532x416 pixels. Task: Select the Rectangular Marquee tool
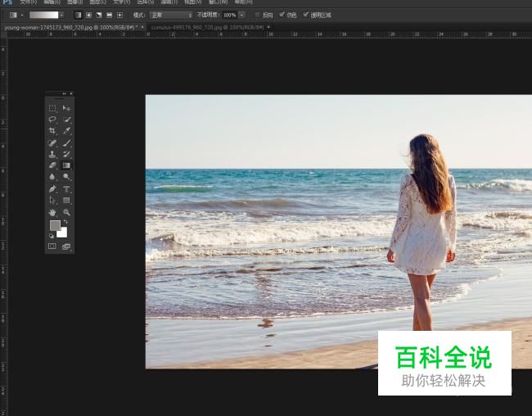pos(52,108)
